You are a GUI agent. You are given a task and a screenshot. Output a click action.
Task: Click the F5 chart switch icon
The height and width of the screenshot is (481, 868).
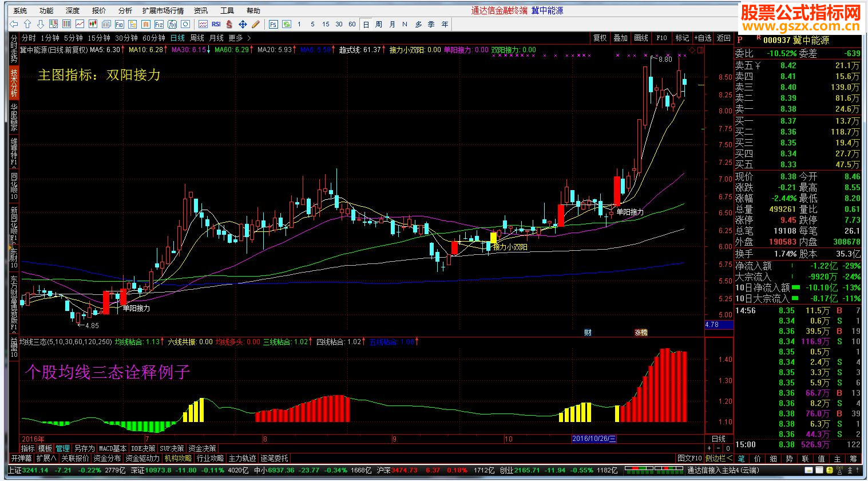pyautogui.click(x=274, y=24)
